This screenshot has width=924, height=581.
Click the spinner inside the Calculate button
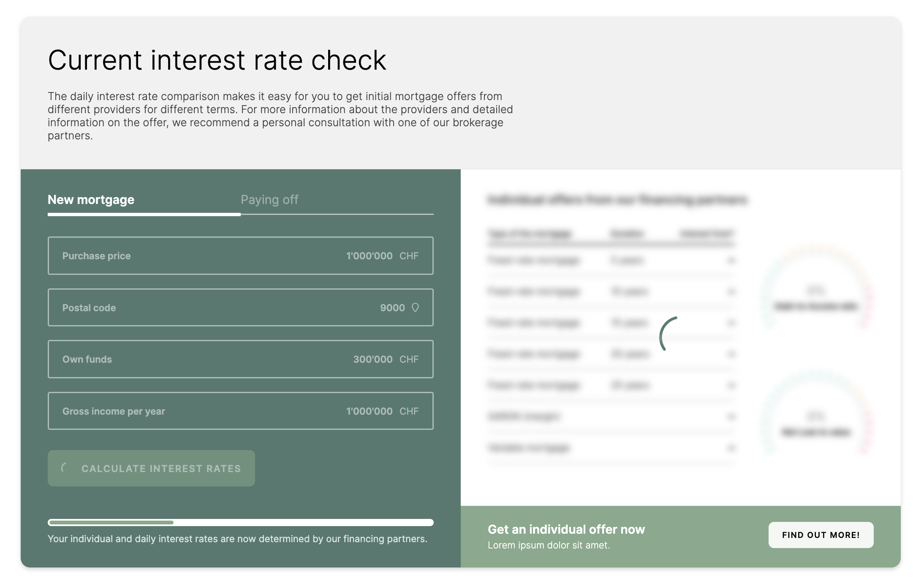point(65,468)
